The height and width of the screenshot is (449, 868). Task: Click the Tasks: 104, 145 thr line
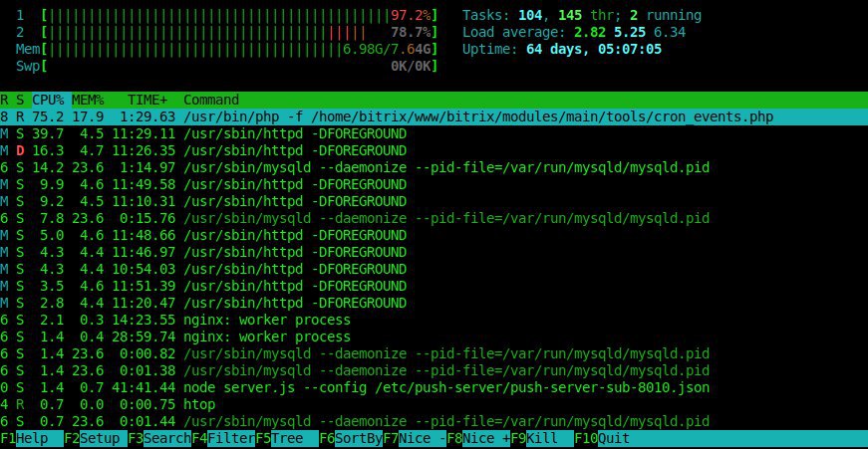582,16
